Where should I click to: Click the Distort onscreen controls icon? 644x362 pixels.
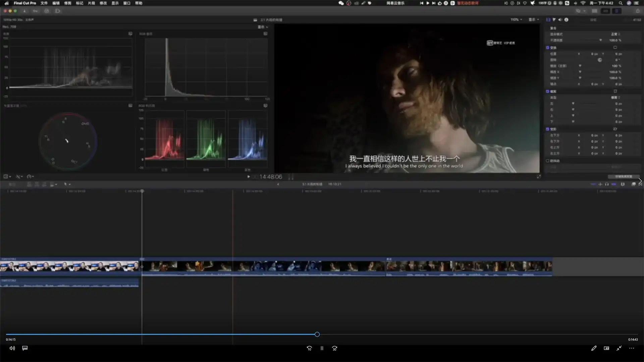click(615, 129)
